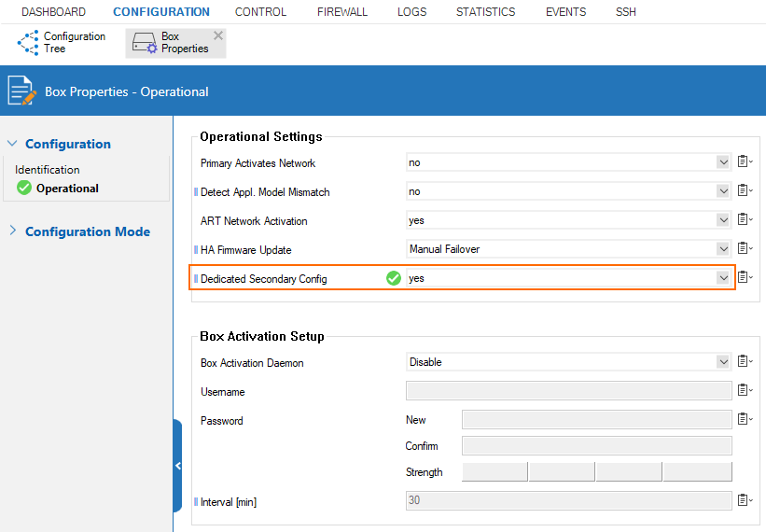Switch to the EVENTS tab
This screenshot has width=766, height=532.
tap(565, 12)
